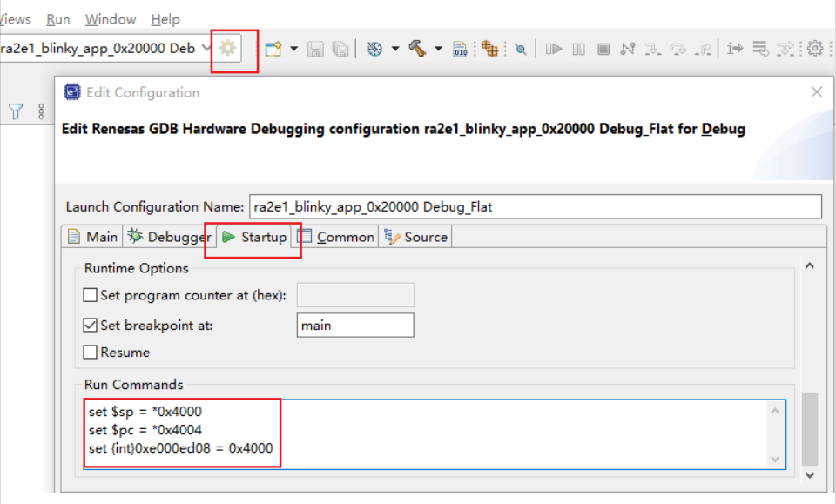Click the line 'set $pc = *0x4004'
The width and height of the screenshot is (836, 504).
[145, 430]
